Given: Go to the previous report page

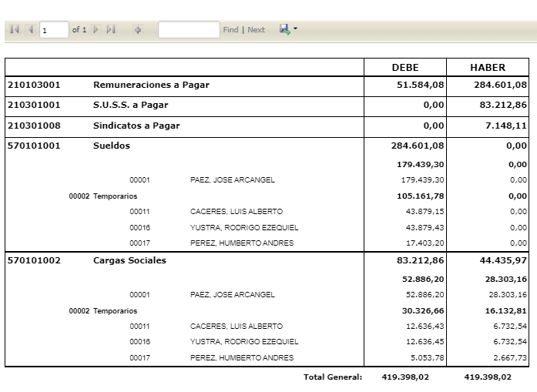Looking at the screenshot, I should [31, 30].
